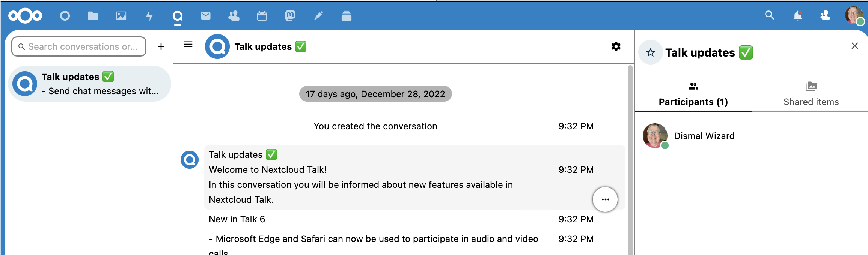Open the Notes pencil icon
868x255 pixels.
(x=318, y=16)
